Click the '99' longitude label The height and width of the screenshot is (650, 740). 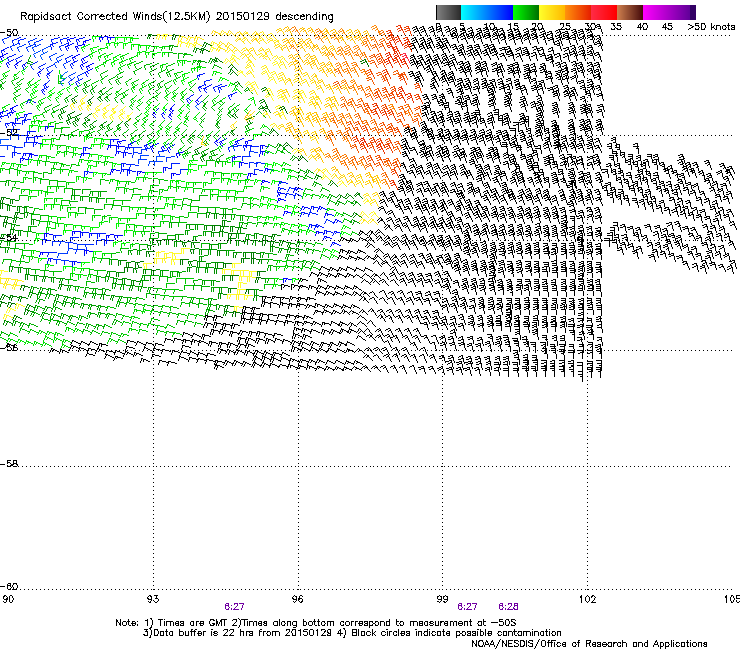click(x=442, y=599)
